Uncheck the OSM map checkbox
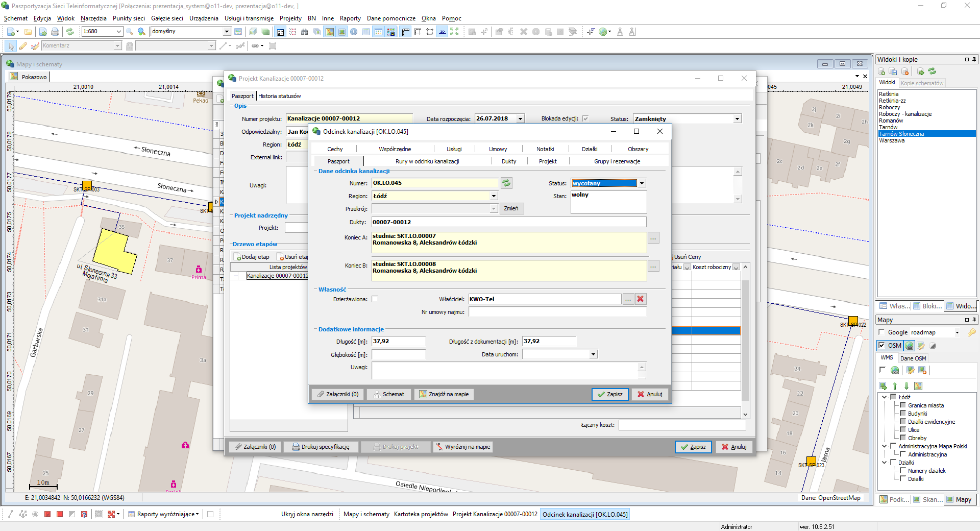 click(881, 346)
